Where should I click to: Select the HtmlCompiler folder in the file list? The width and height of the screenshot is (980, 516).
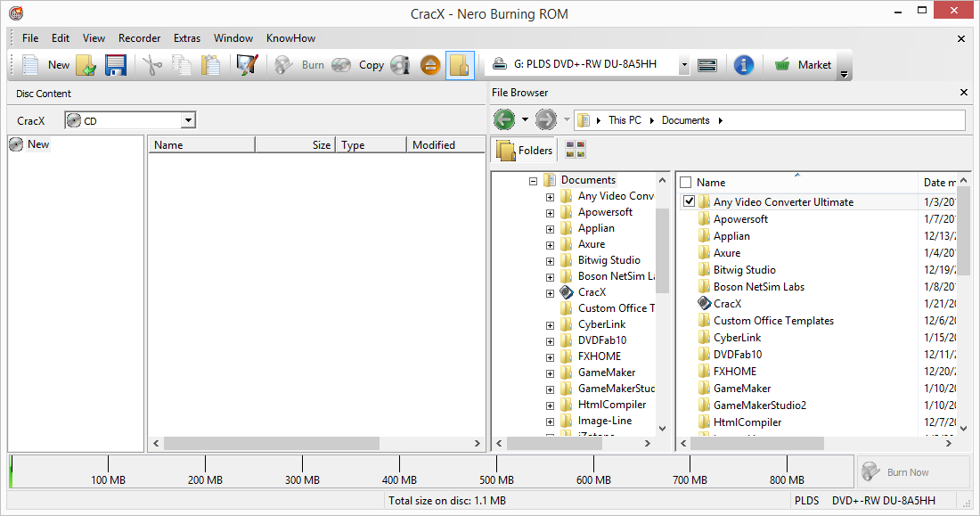pos(747,422)
